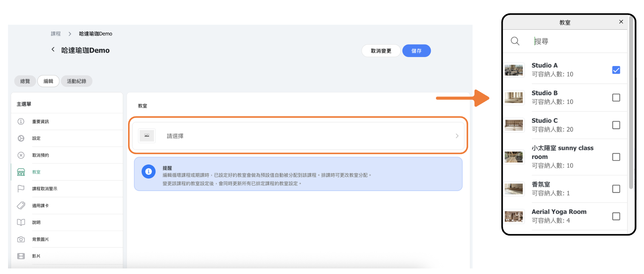Screen dimensions: 644x274
Task: Check the Studio B checkbox
Action: click(616, 98)
